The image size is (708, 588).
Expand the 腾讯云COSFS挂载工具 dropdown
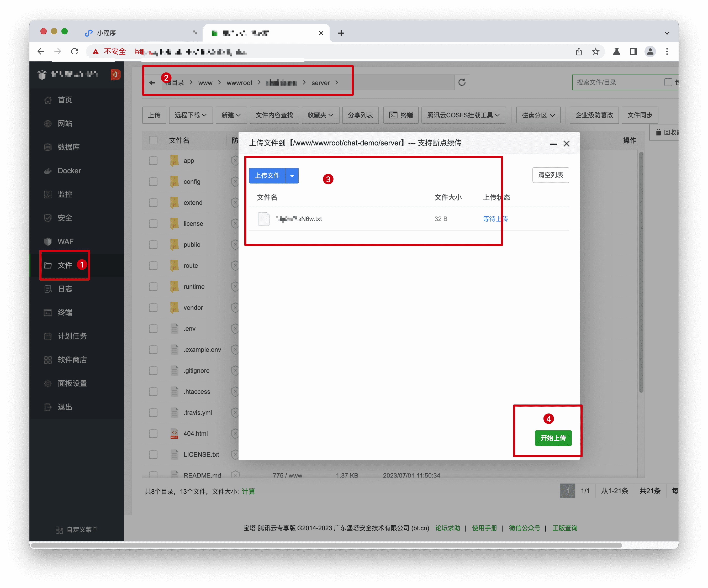click(464, 115)
